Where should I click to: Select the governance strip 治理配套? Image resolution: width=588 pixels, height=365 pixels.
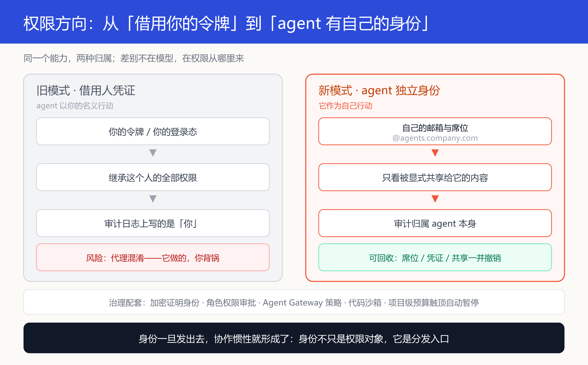(294, 302)
